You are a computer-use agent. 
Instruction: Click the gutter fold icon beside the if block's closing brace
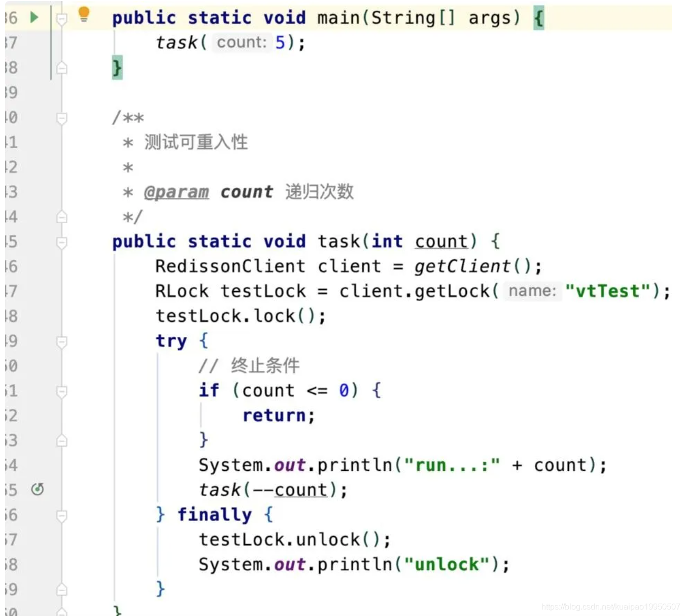[62, 440]
